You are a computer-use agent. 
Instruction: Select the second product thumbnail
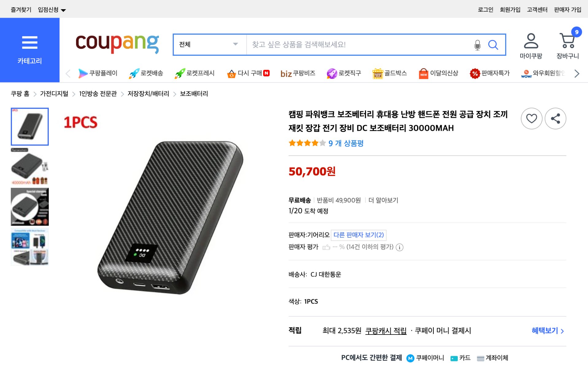coord(30,167)
